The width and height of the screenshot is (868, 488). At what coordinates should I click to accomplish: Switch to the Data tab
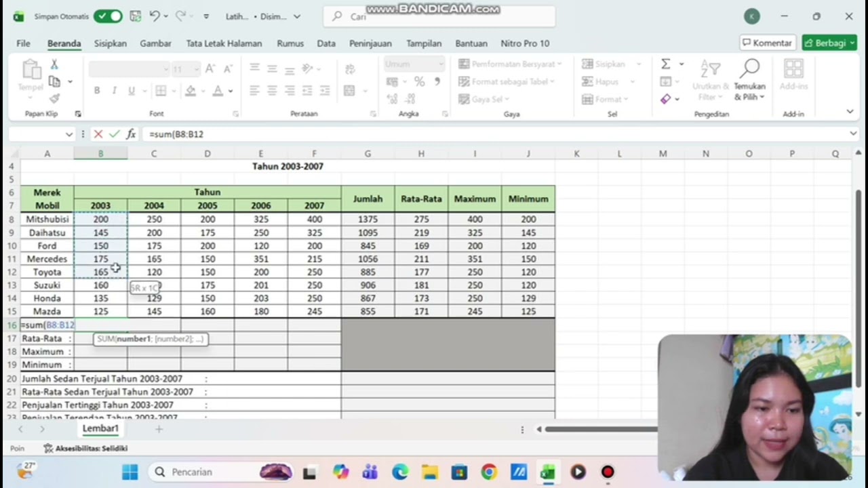click(326, 43)
